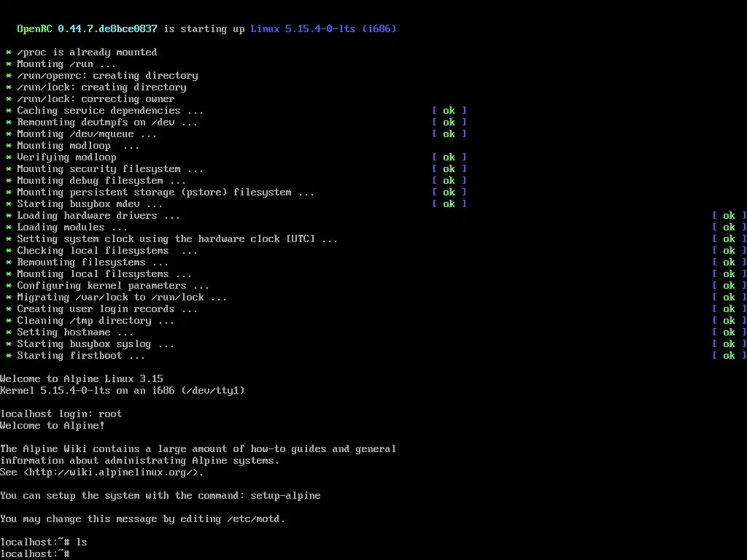The width and height of the screenshot is (747, 560).
Task: Click the 'localhost:~# ls' command line
Action: [44, 542]
